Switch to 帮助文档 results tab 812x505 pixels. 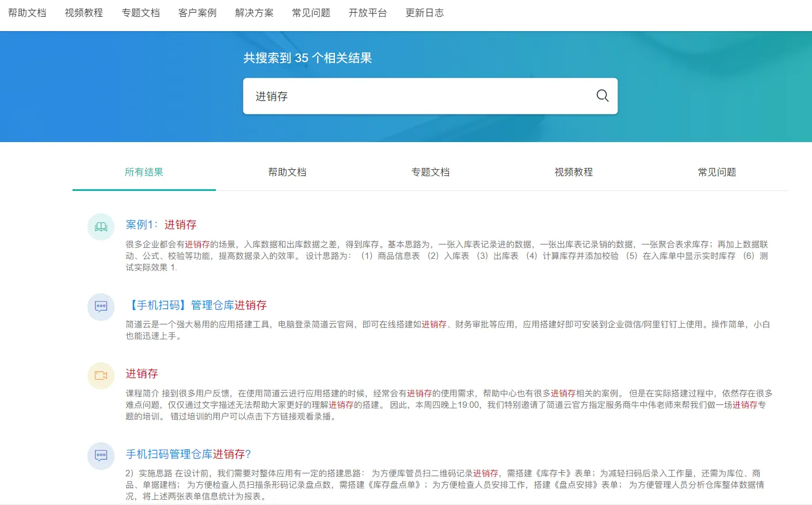287,172
